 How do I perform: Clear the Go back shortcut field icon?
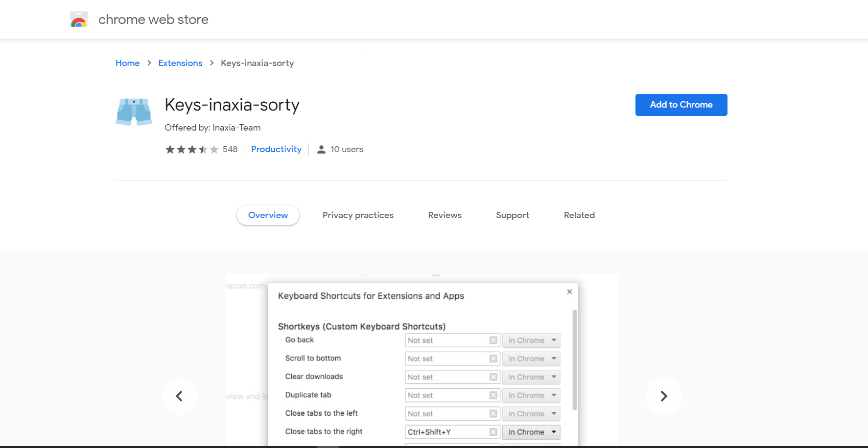tap(493, 340)
